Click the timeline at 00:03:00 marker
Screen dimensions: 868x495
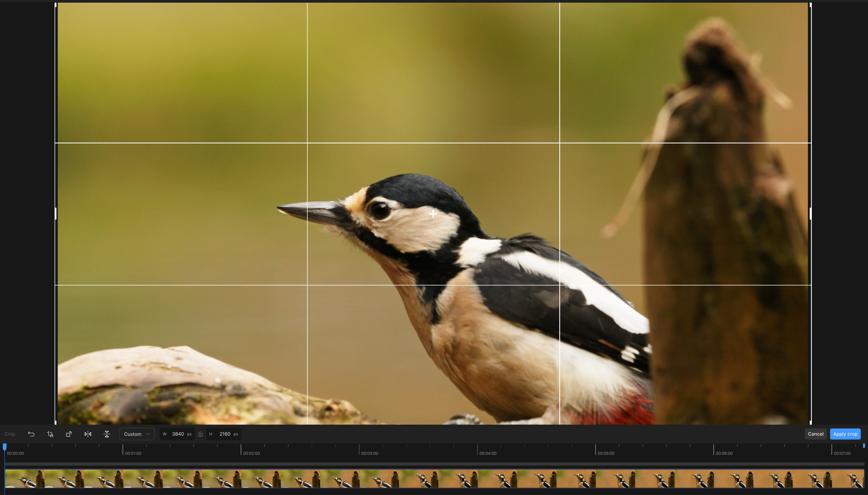pos(359,450)
